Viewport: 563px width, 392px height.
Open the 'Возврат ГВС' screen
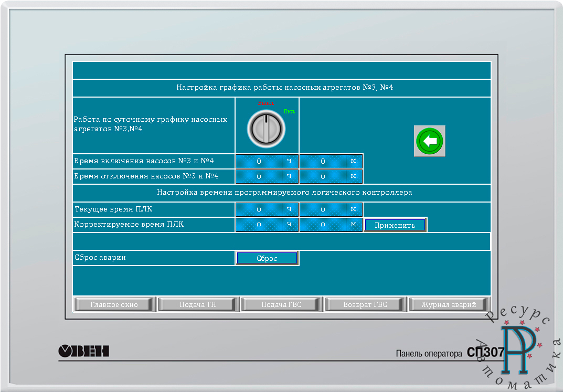[365, 304]
